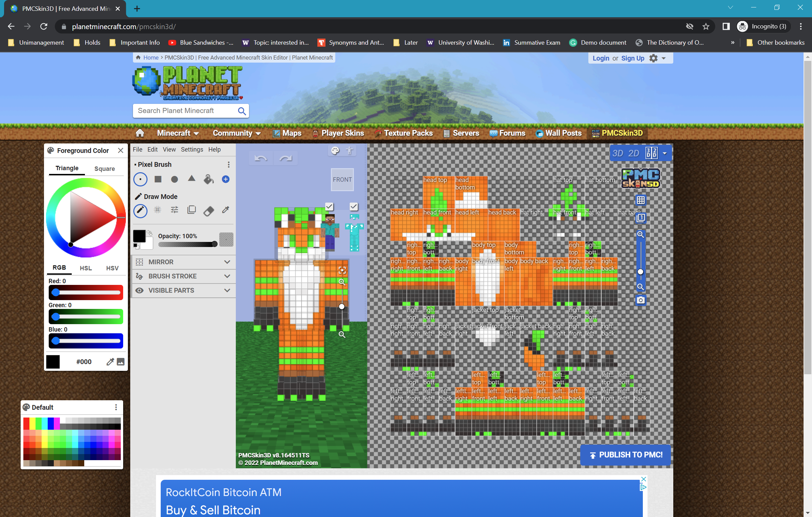The width and height of the screenshot is (812, 517).
Task: Undo the last action
Action: (261, 158)
